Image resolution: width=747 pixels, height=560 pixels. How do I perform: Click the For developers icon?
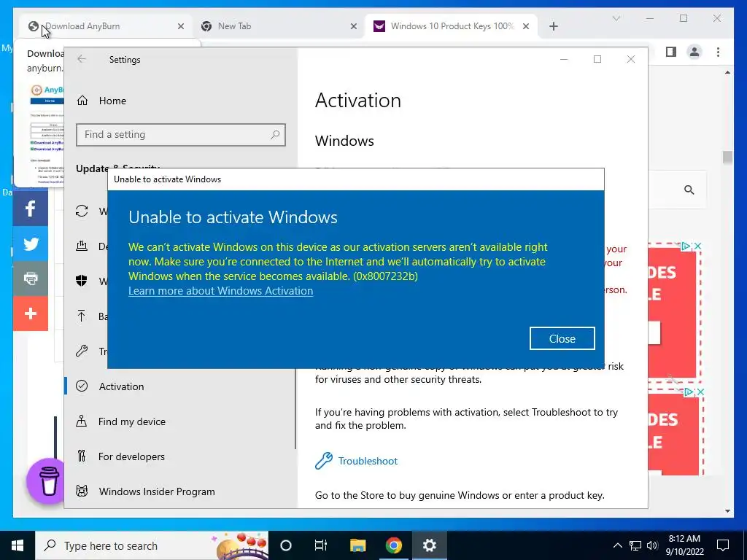[x=82, y=456]
